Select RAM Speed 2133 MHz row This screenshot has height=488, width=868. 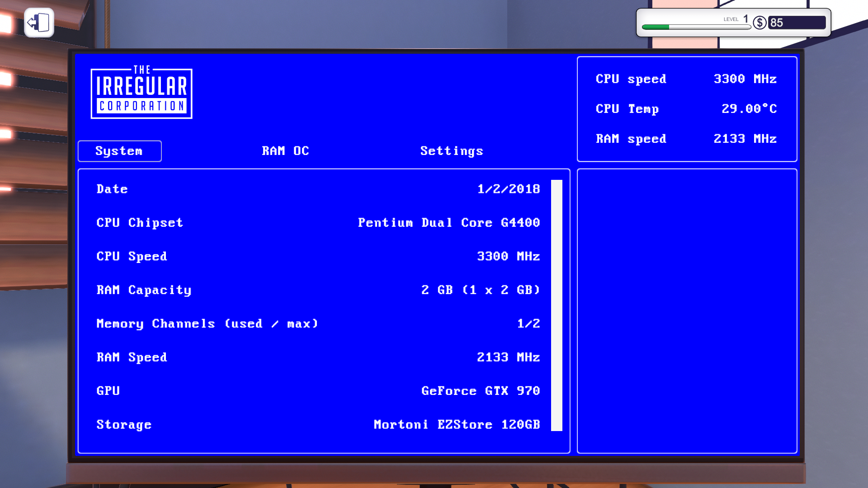[318, 357]
